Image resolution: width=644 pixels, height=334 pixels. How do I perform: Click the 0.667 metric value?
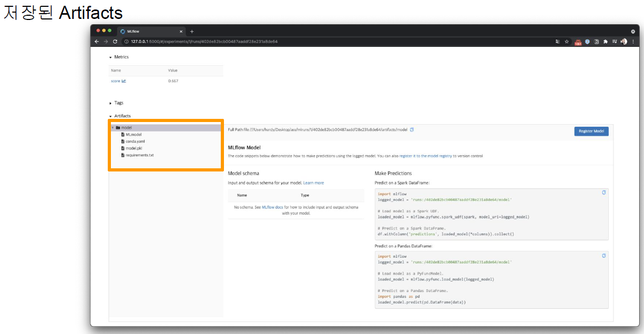pos(173,81)
